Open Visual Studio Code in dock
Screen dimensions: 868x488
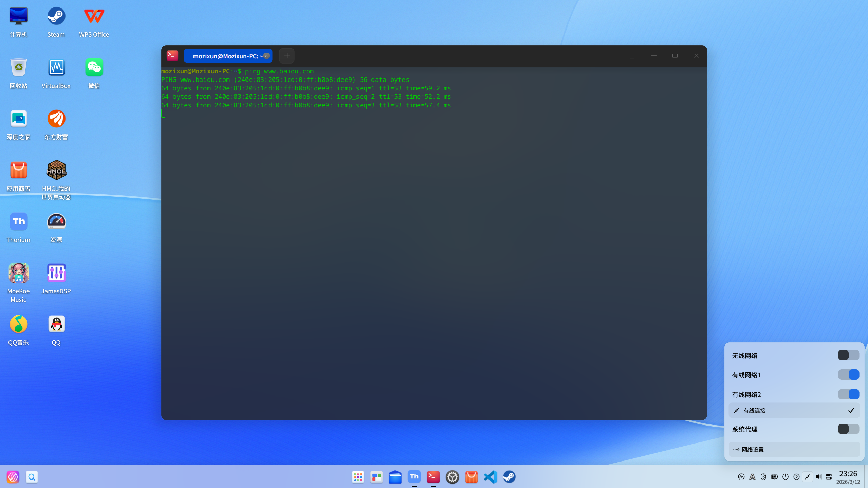491,477
